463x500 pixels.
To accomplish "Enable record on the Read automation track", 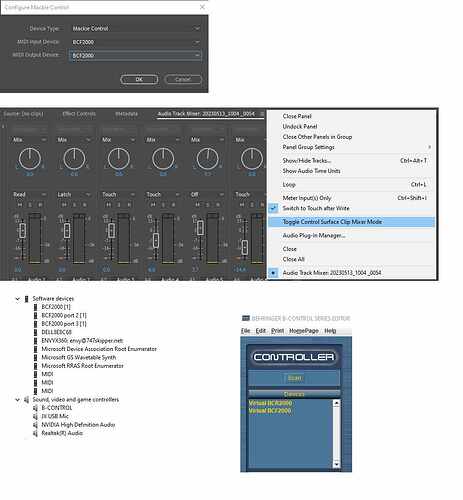I will pos(40,205).
